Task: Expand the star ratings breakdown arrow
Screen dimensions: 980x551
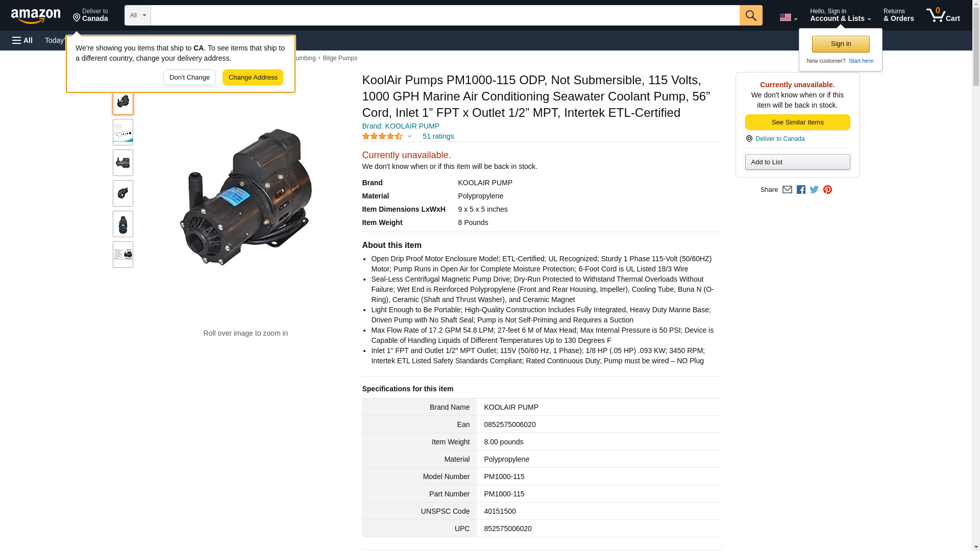Action: (x=409, y=137)
